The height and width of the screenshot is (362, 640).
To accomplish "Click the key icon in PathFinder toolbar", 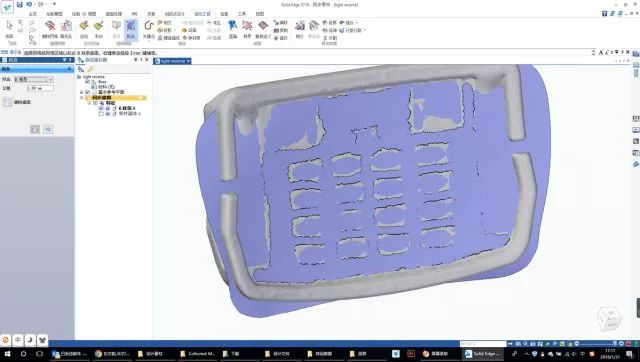I will pos(91,69).
